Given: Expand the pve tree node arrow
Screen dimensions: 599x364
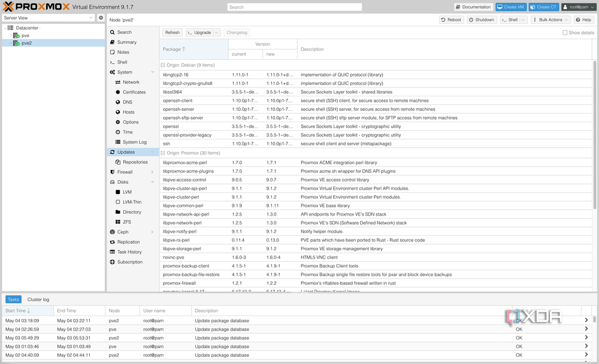Looking at the screenshot, I should pyautogui.click(x=10, y=35).
